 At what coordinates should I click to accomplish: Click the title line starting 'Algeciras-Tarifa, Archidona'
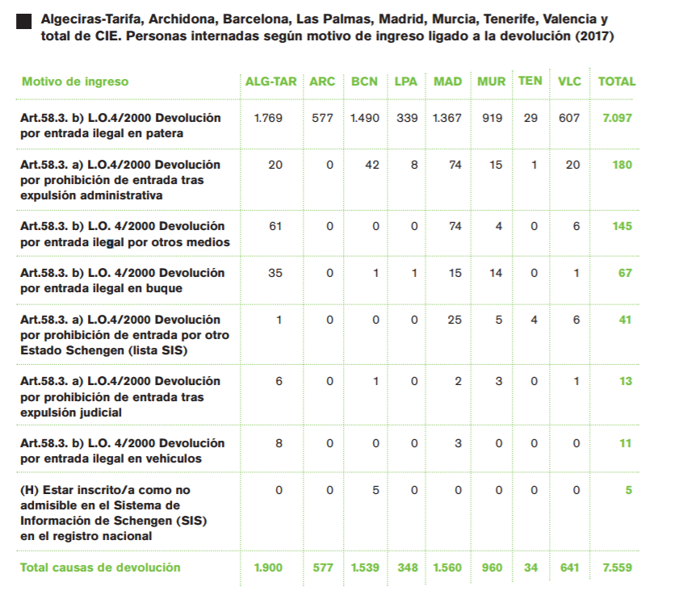click(325, 19)
